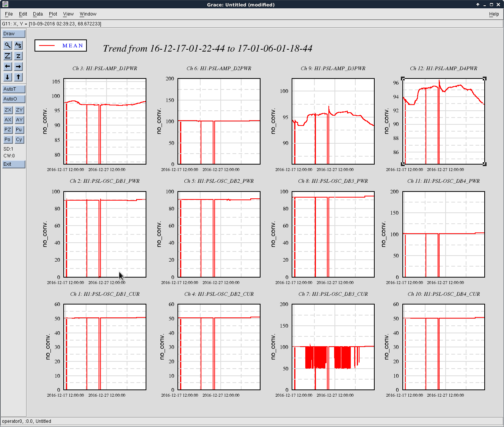
Task: Click the PZ push-zoom button
Action: 8,130
